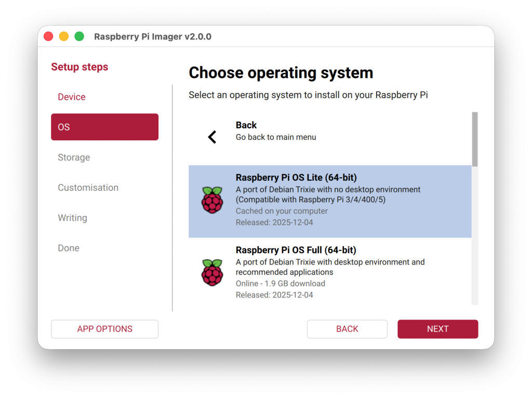Click the Raspberry Pi OS Lite raspberry logo

[x=212, y=200]
